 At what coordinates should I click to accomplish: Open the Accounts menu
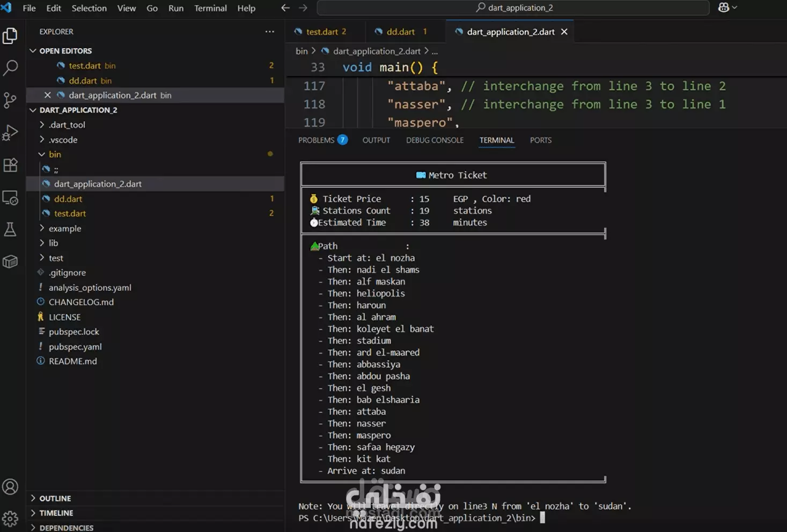pyautogui.click(x=10, y=487)
